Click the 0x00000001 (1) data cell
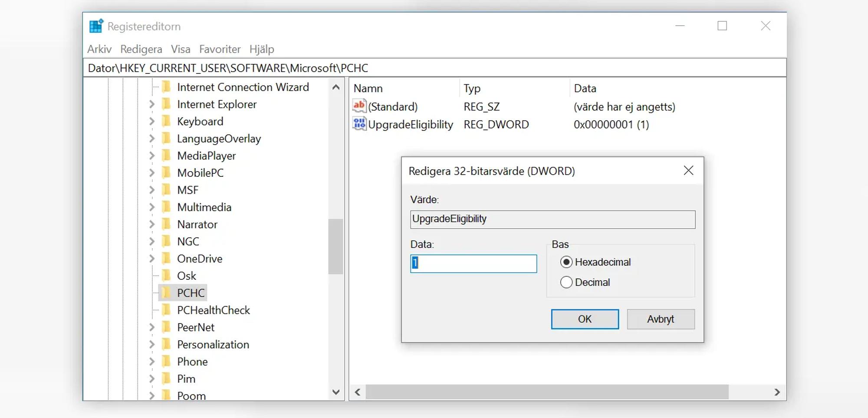Screen dimensions: 868x418 [x=611, y=125]
